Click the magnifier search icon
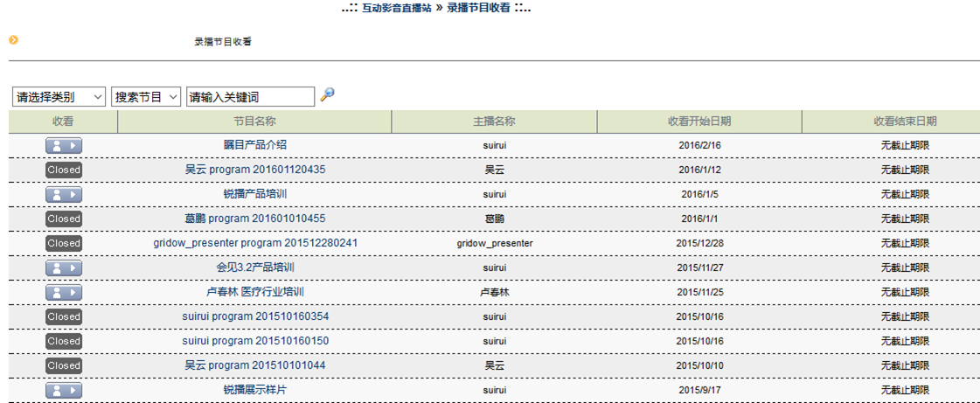Viewport: 980px width, 403px height. click(x=327, y=94)
